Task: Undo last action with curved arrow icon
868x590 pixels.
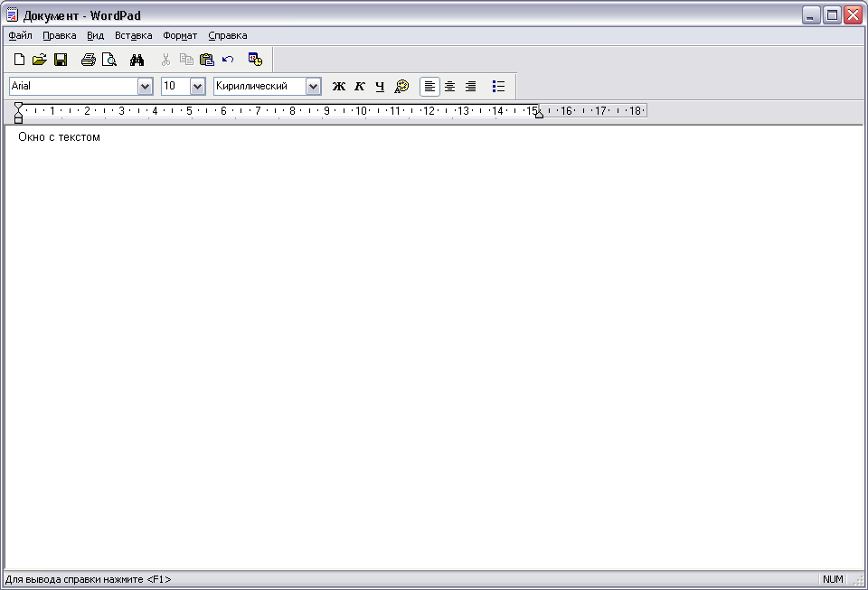Action: point(228,60)
